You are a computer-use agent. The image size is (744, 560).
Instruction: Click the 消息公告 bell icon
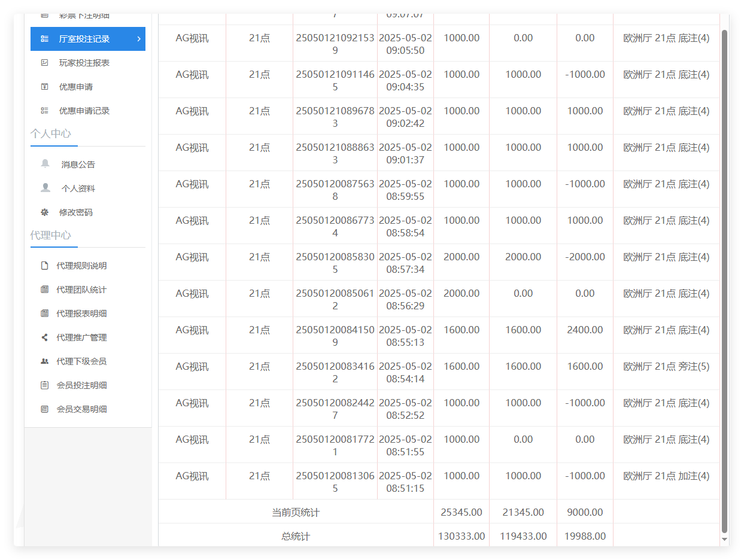[45, 164]
